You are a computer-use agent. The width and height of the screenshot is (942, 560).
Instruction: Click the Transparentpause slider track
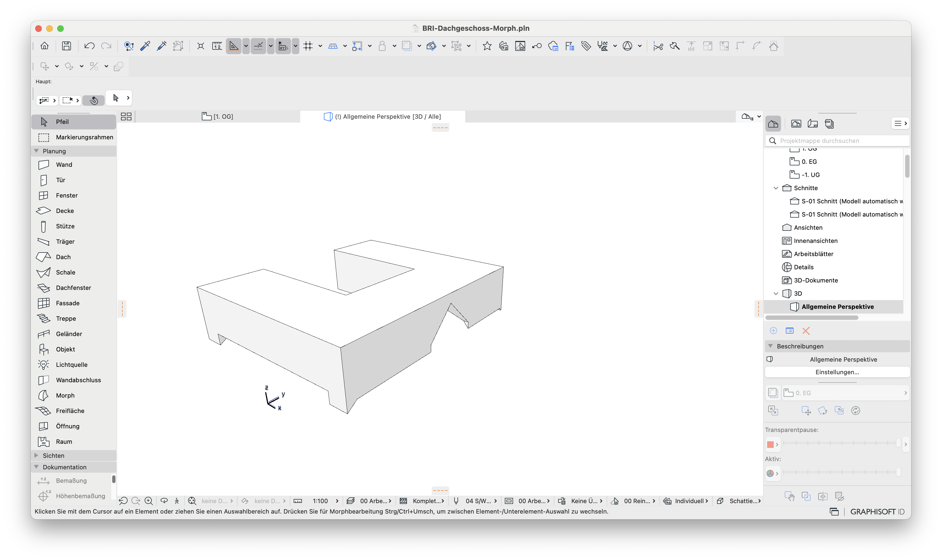click(x=841, y=443)
